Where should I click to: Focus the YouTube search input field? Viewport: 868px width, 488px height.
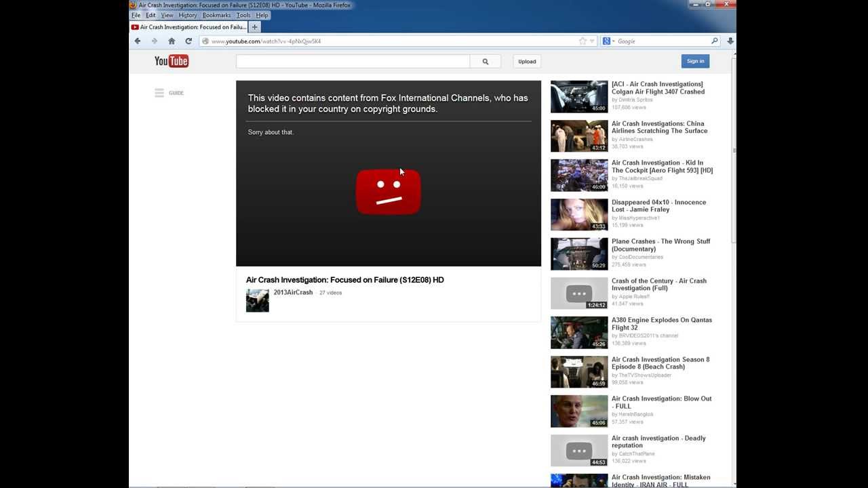point(353,62)
